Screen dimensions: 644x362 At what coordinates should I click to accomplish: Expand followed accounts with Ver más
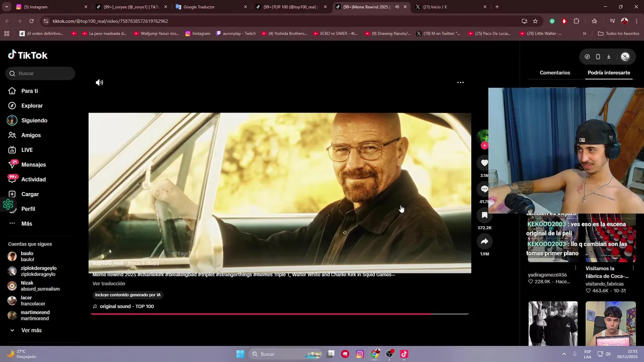[31, 330]
